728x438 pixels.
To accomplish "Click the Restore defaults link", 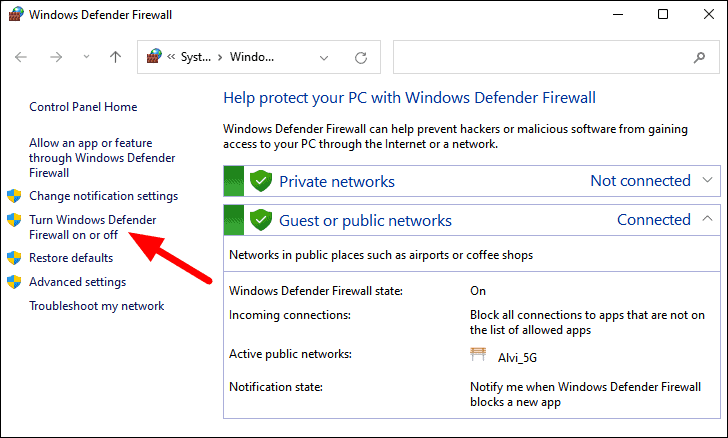I will coord(71,258).
